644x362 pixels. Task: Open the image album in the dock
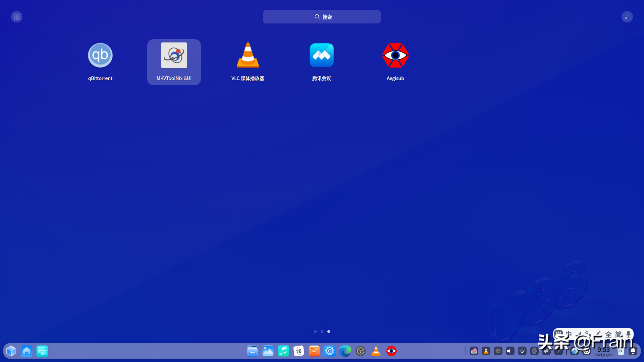[x=268, y=351]
